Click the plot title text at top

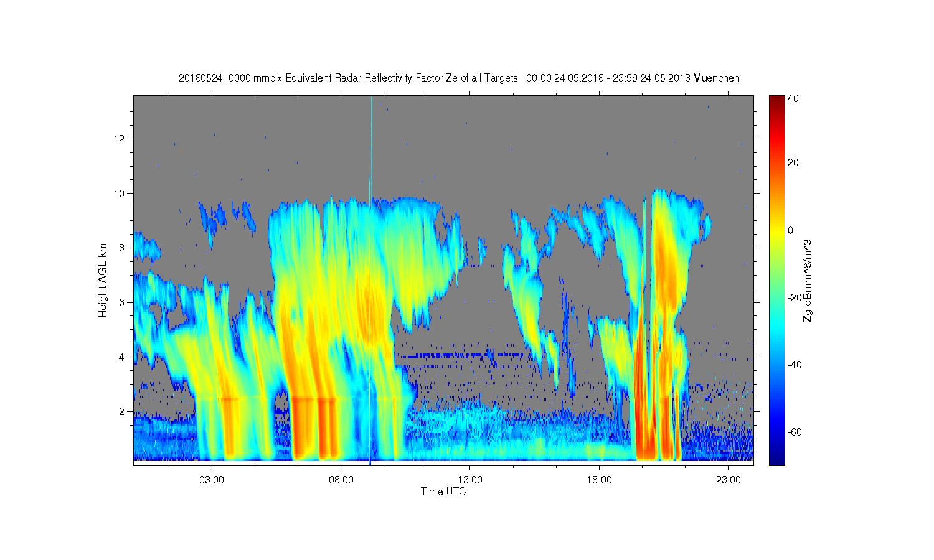(x=459, y=78)
